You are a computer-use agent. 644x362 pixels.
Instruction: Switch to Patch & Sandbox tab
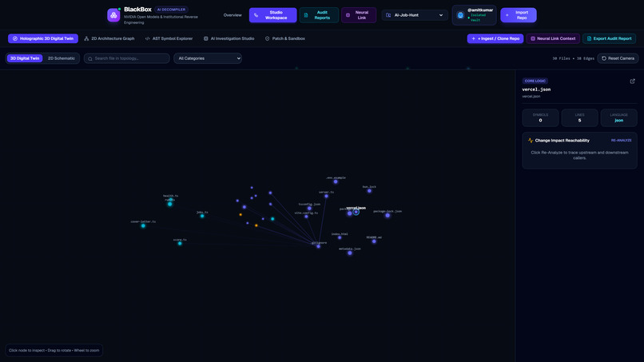(285, 38)
